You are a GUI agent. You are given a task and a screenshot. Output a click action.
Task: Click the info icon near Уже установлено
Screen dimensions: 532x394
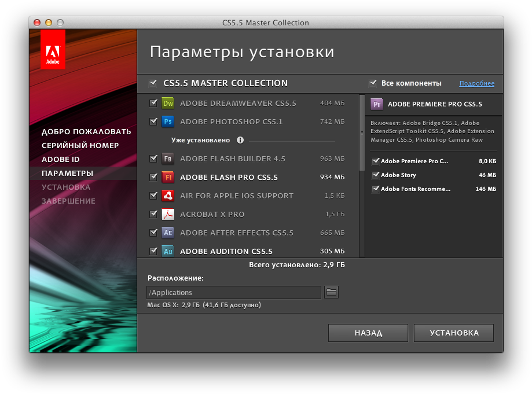pyautogui.click(x=240, y=140)
